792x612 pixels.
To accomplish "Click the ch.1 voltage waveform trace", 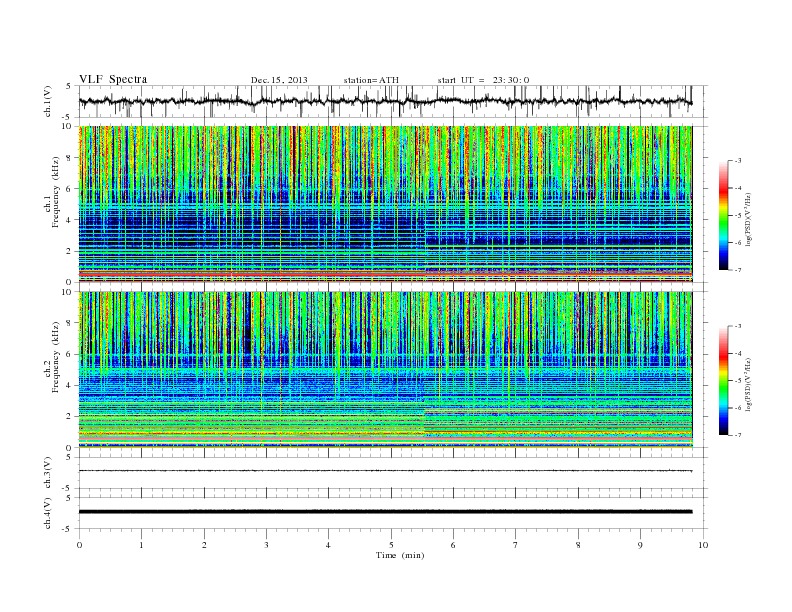I will [385, 101].
